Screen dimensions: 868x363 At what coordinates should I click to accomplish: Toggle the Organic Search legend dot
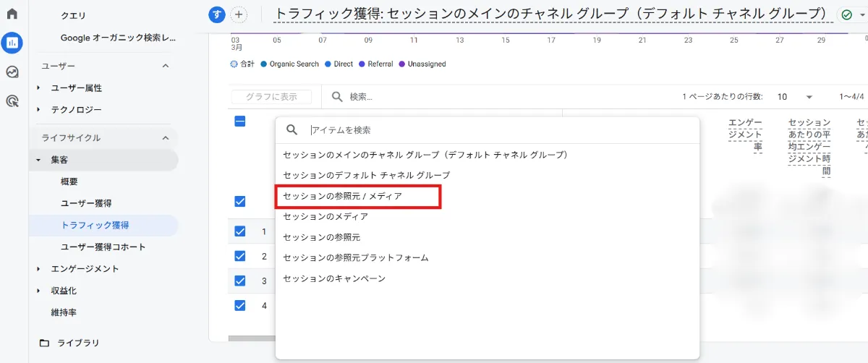(265, 64)
